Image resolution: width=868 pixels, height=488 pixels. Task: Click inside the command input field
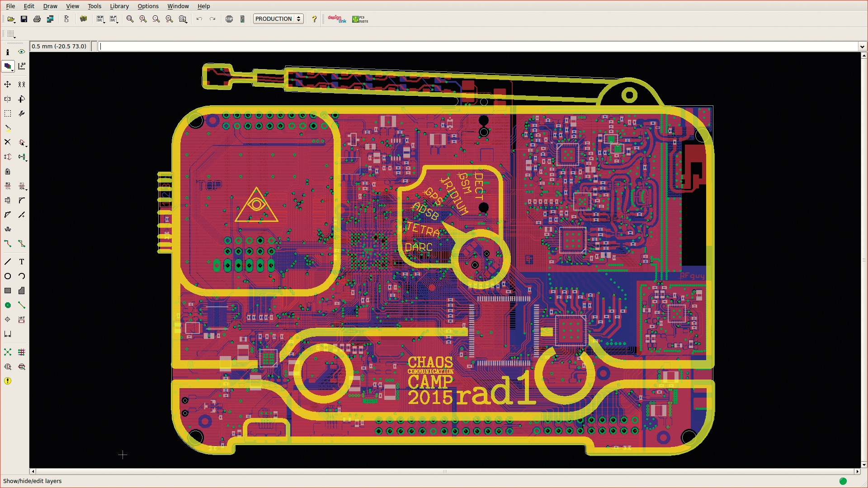pyautogui.click(x=452, y=47)
